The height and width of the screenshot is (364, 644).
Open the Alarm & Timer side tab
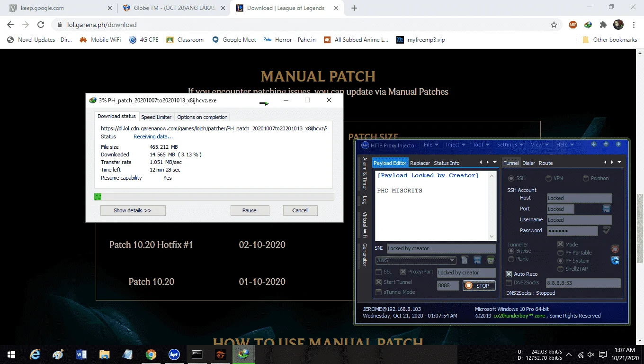coord(365,174)
